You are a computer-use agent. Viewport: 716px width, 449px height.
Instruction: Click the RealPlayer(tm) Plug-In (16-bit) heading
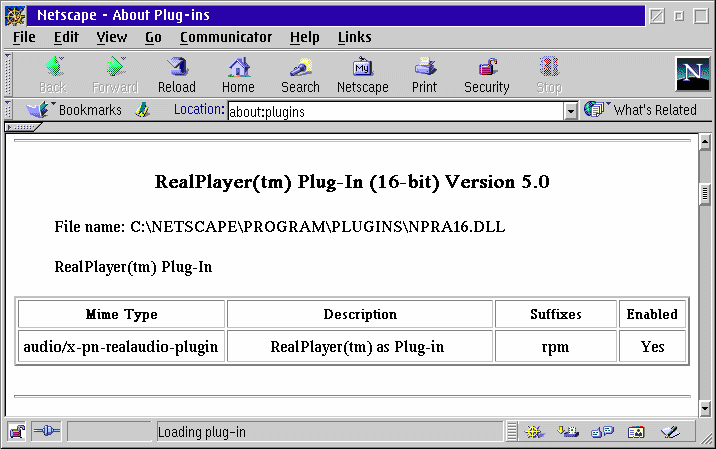(x=352, y=182)
